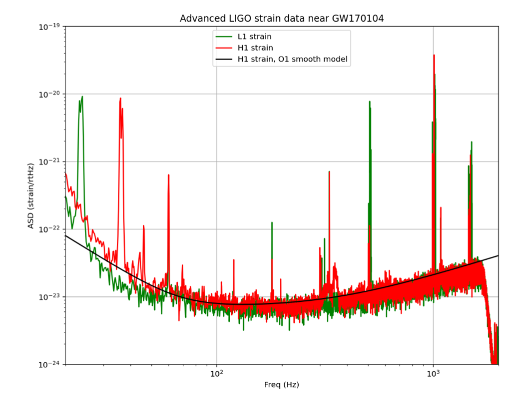This screenshot has height=405, width=532.
Task: Click the black smooth curve's right end
Action: click(x=497, y=256)
